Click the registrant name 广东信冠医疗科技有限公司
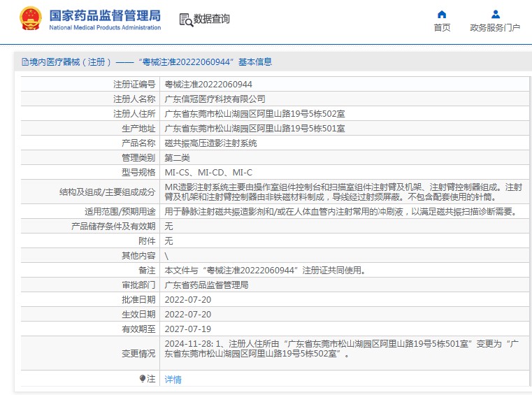 tap(215, 99)
